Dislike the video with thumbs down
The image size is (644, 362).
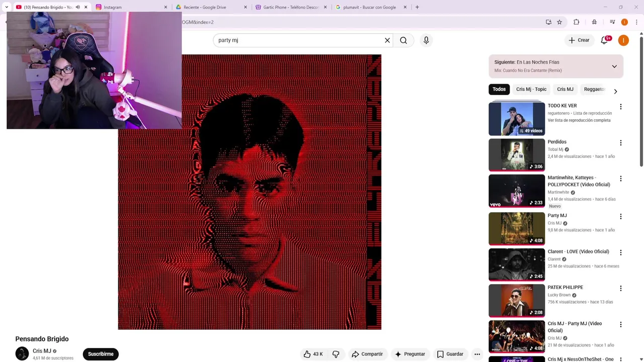pos(336,354)
